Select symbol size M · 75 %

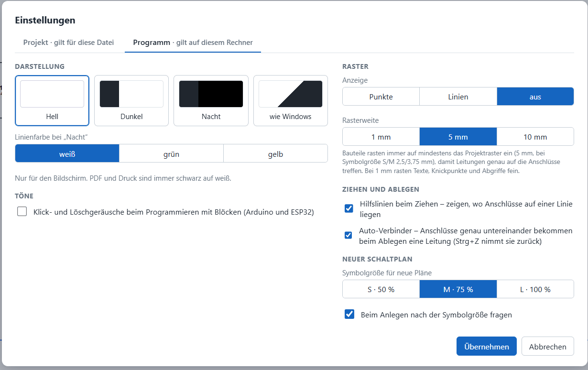click(458, 289)
